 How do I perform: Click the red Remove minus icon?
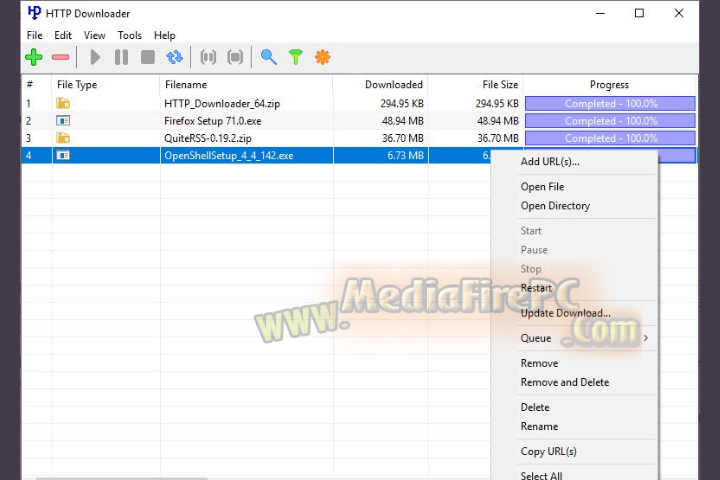pos(61,57)
